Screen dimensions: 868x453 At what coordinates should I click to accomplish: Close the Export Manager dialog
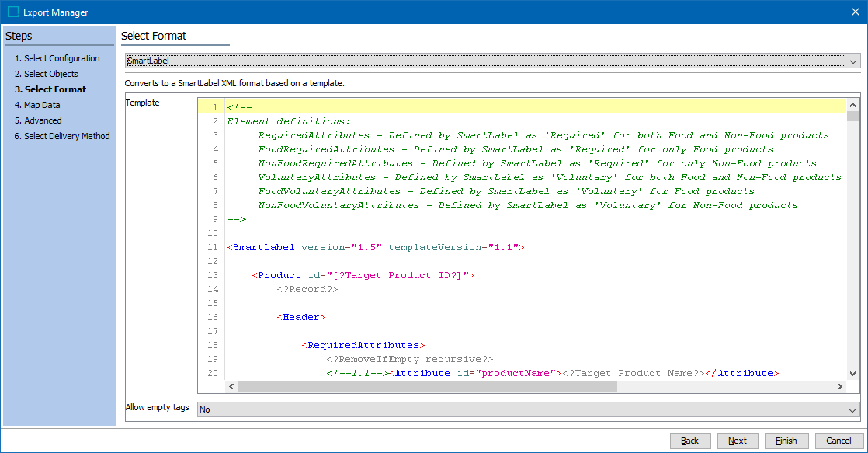[x=854, y=12]
